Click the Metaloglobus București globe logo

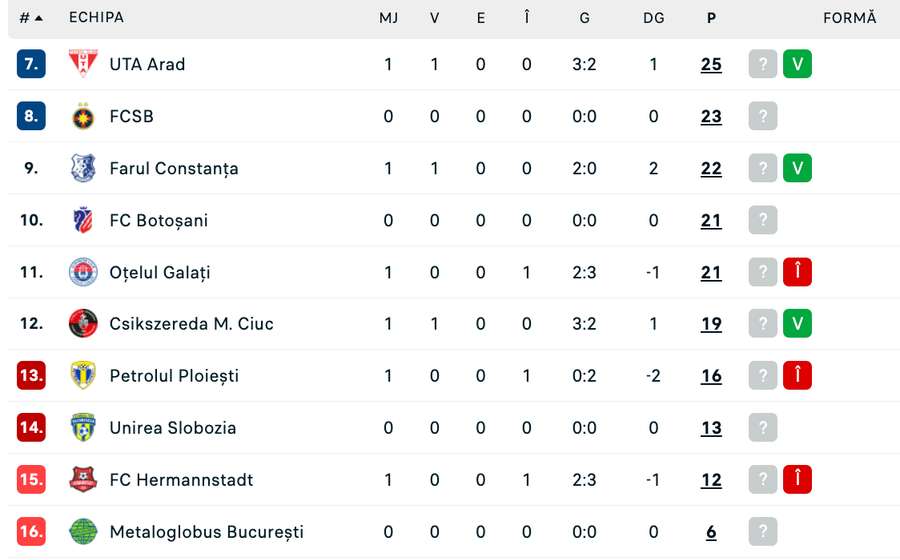coord(83,532)
